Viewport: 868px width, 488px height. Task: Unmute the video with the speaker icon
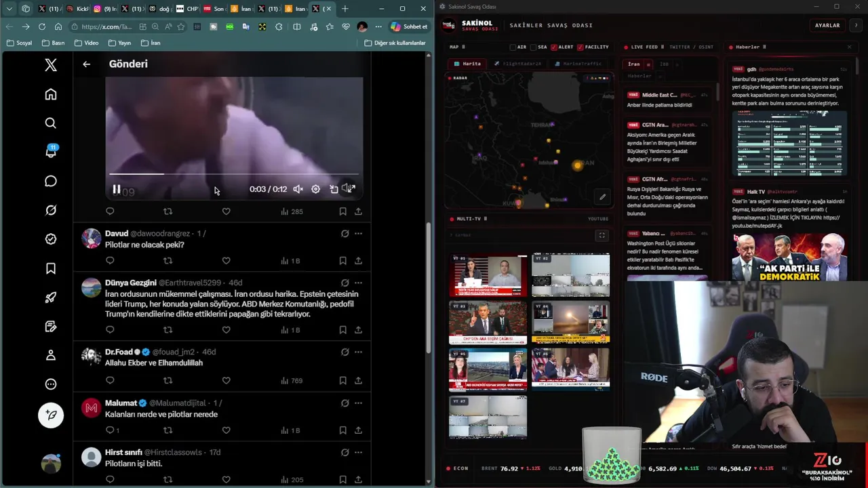(x=298, y=189)
